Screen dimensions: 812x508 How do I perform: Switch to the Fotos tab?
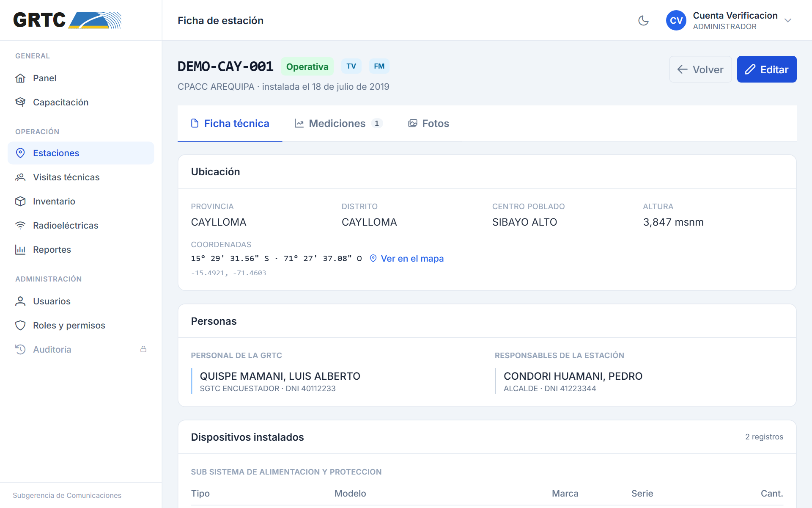tap(429, 124)
